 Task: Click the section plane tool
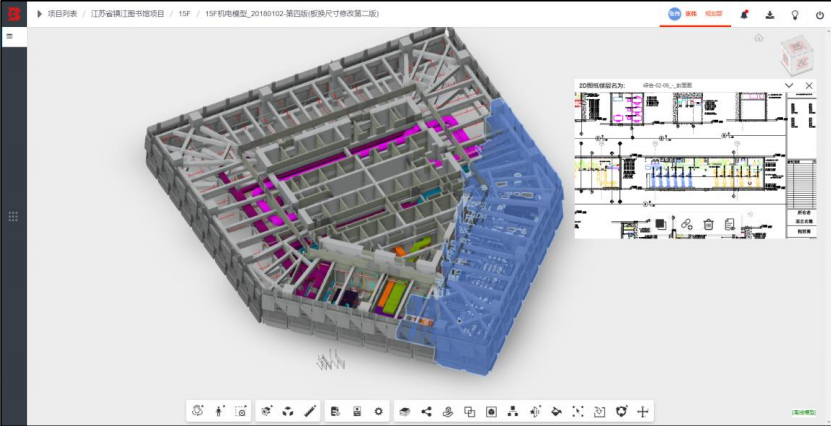pyautogui.click(x=535, y=411)
